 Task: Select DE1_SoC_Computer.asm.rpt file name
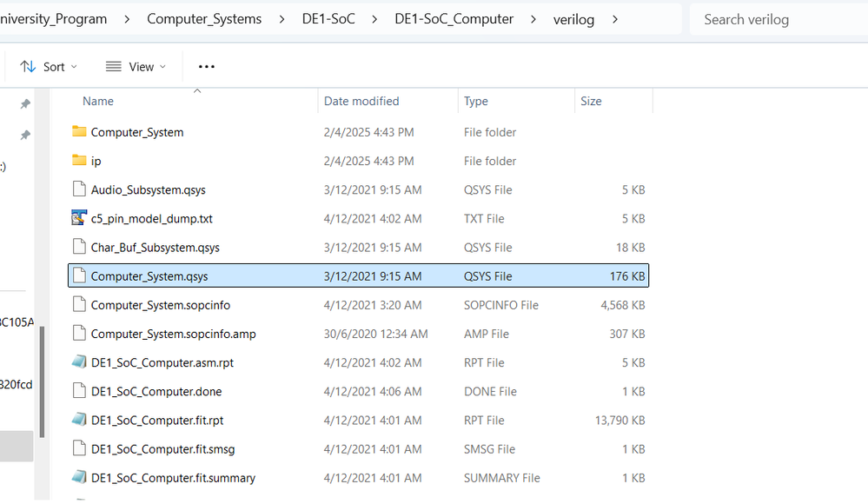pyautogui.click(x=162, y=362)
